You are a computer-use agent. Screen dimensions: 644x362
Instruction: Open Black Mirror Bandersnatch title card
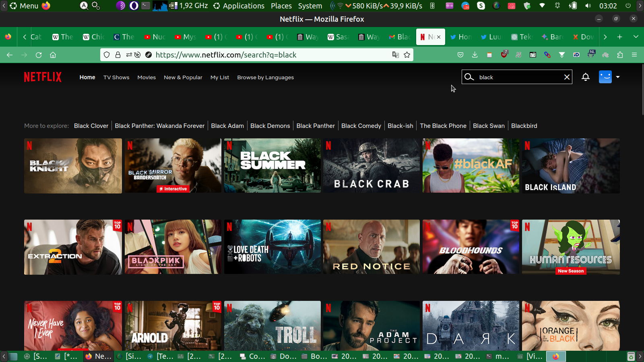tap(173, 166)
